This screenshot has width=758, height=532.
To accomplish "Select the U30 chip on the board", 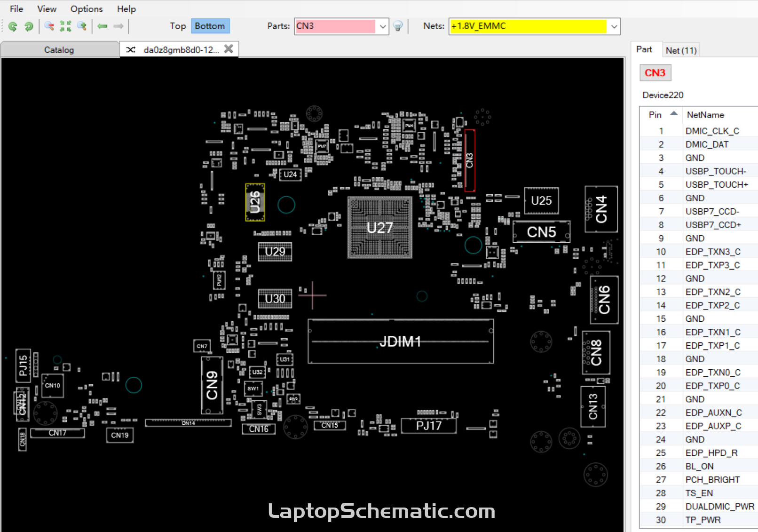I will click(275, 299).
